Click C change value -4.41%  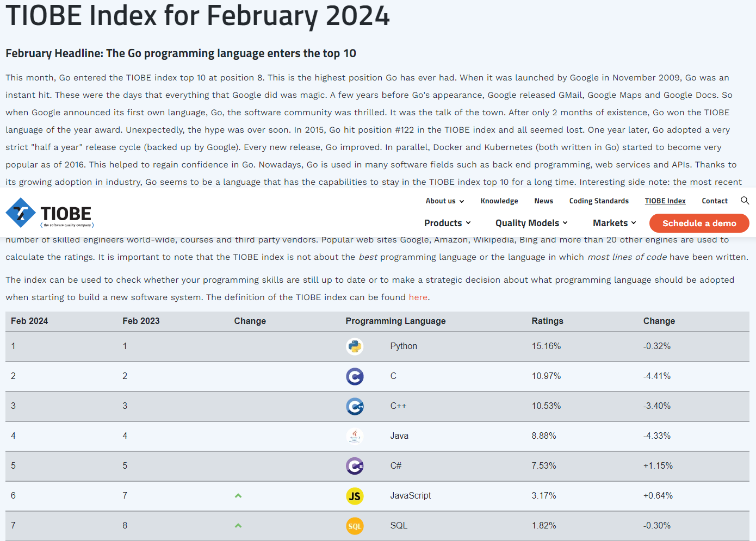[657, 376]
